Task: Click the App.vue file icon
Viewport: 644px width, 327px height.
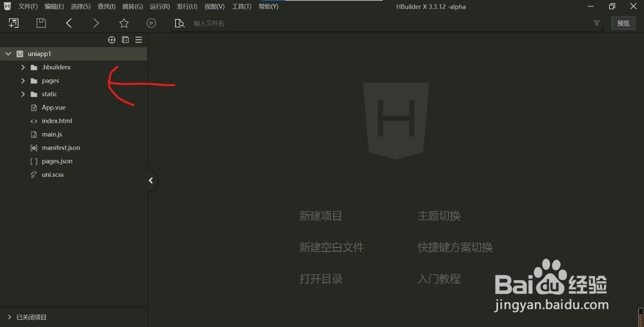Action: (34, 108)
